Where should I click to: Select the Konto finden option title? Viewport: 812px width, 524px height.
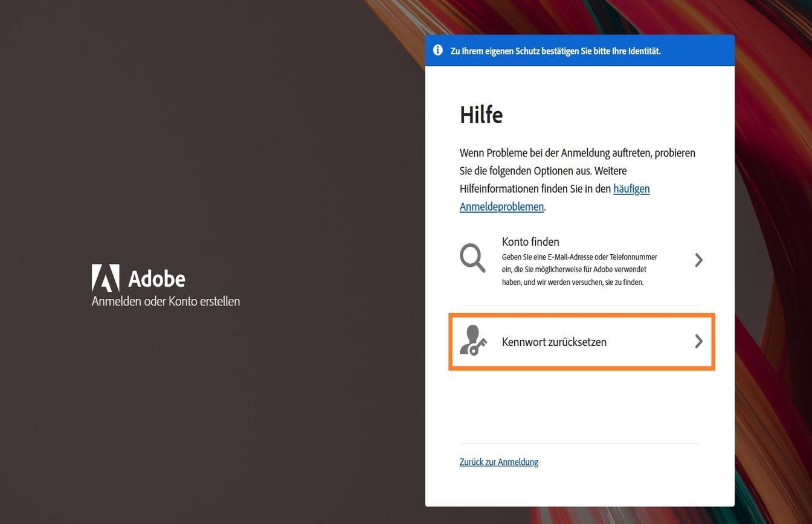coord(530,242)
